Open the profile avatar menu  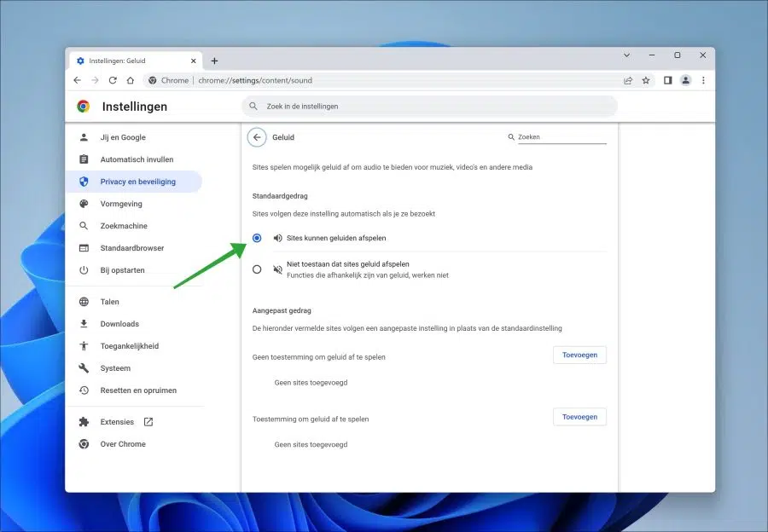tap(686, 80)
